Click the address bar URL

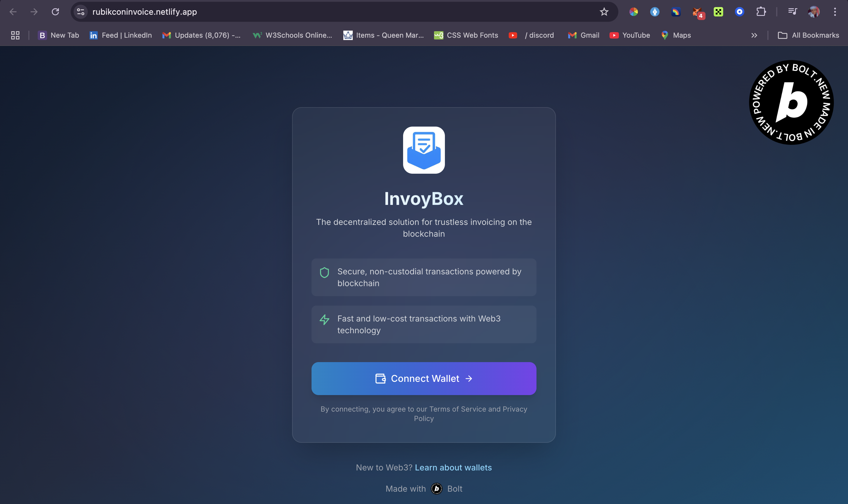point(145,12)
